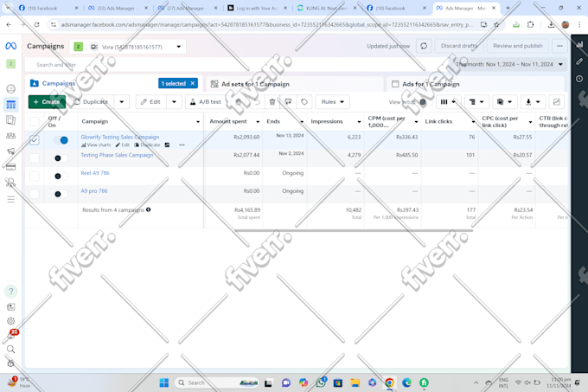588x392 pixels.
Task: Check the Testing Phase Sales Campaign checkbox
Action: 34,158
